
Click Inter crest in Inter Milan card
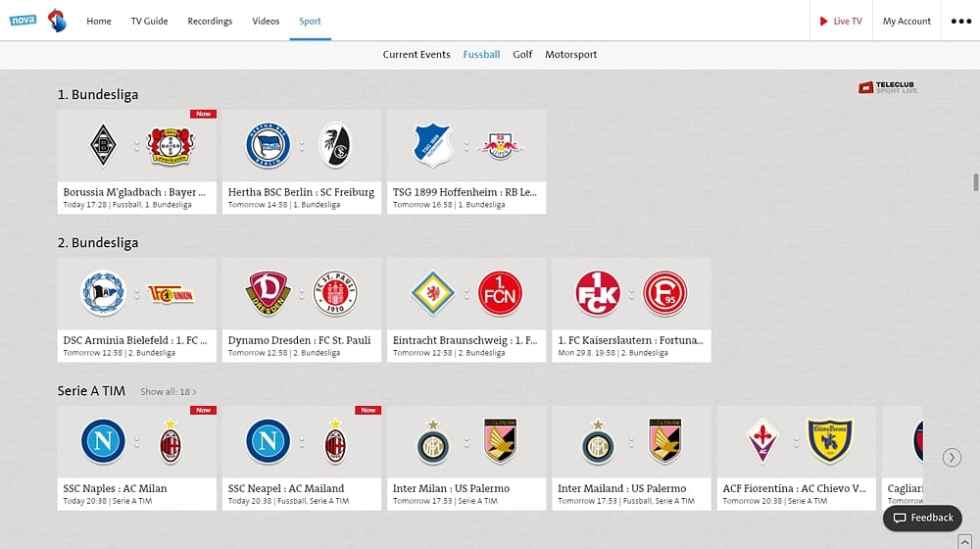coord(433,441)
